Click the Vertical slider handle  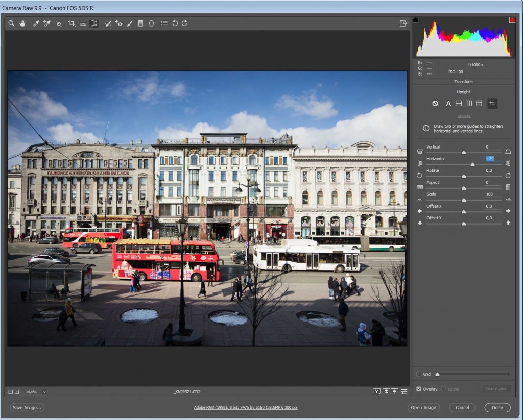tap(464, 152)
